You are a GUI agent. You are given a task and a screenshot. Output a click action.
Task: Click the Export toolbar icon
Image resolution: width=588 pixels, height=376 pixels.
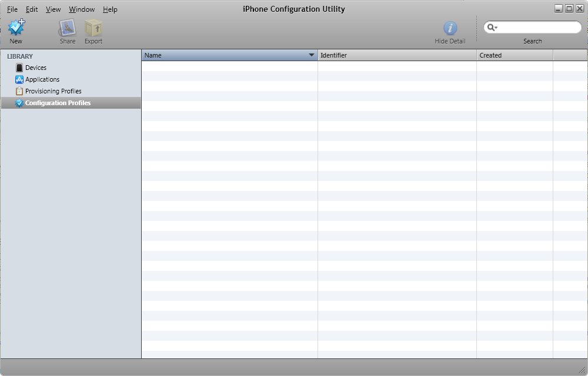(x=93, y=28)
